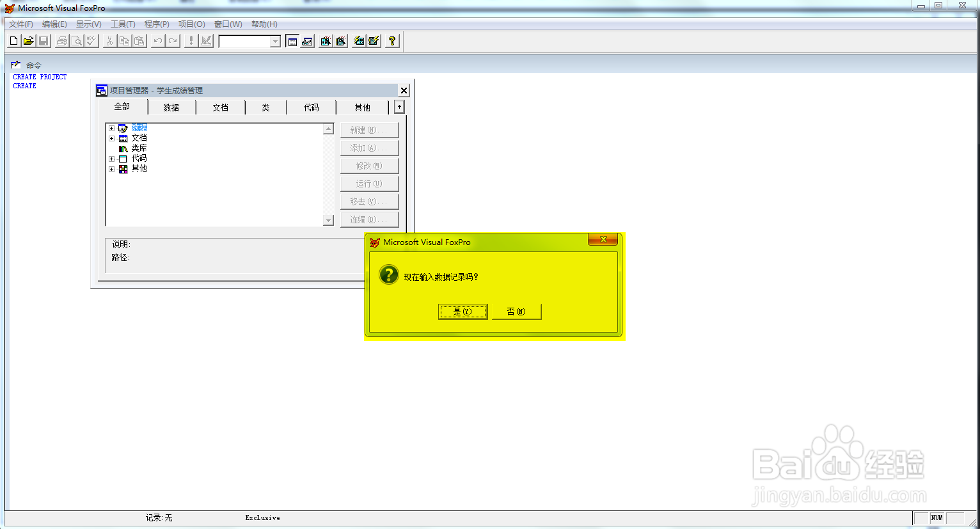Image resolution: width=980 pixels, height=529 pixels.
Task: Click the AutoForm wizard icon
Action: tap(359, 41)
